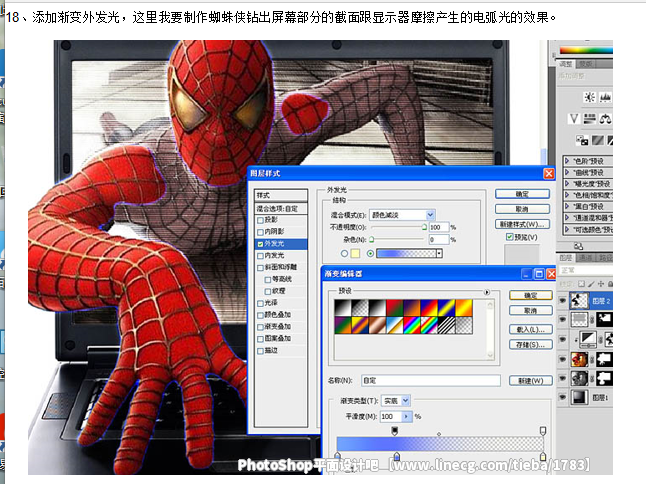This screenshot has width=646, height=484.
Task: Select black-to-white gradient preset
Action: click(343, 308)
